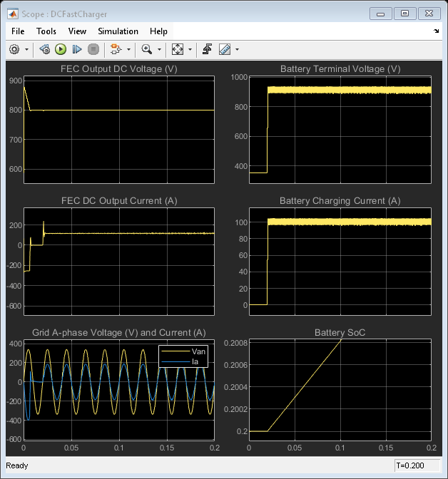Open the Help menu
This screenshot has width=448, height=479.
click(158, 31)
